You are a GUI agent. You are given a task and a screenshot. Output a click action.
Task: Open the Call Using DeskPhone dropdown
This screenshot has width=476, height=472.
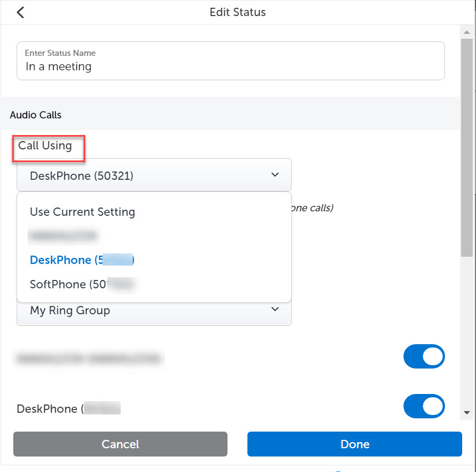click(154, 175)
